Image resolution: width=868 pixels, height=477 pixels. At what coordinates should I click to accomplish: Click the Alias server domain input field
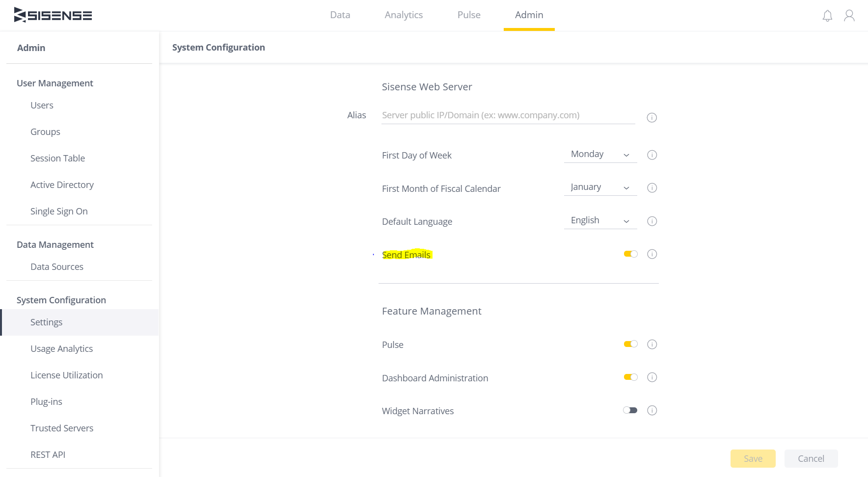pos(508,116)
